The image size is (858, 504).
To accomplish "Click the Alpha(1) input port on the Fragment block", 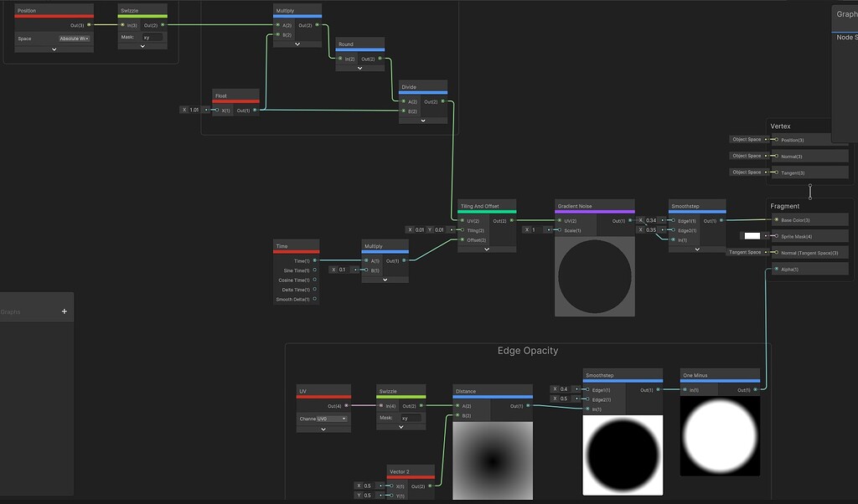I will 775,268.
